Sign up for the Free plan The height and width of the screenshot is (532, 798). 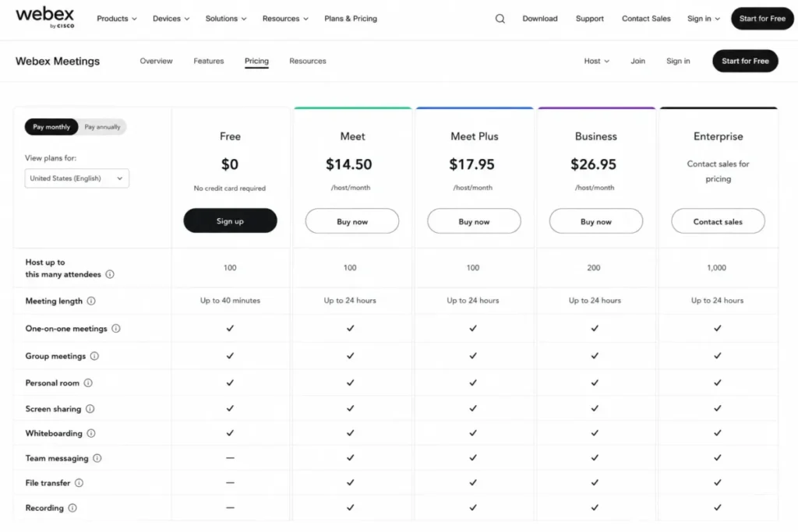[230, 220]
